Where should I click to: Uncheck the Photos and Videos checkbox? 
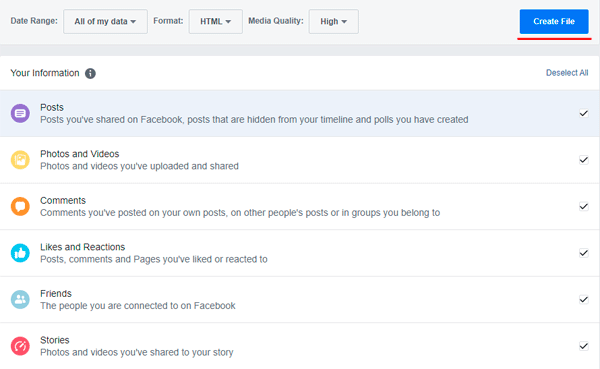coord(584,160)
